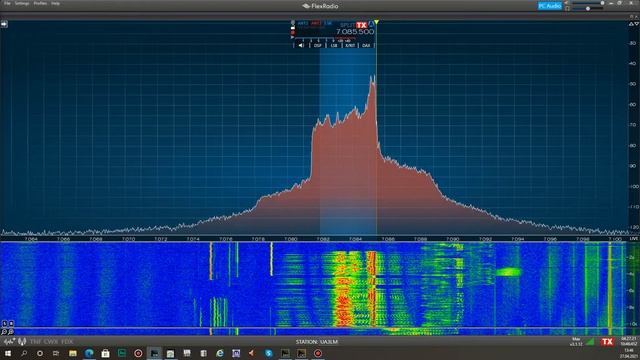Click headphone icon beside PC Audio
640x360 pixels.
tap(567, 9)
